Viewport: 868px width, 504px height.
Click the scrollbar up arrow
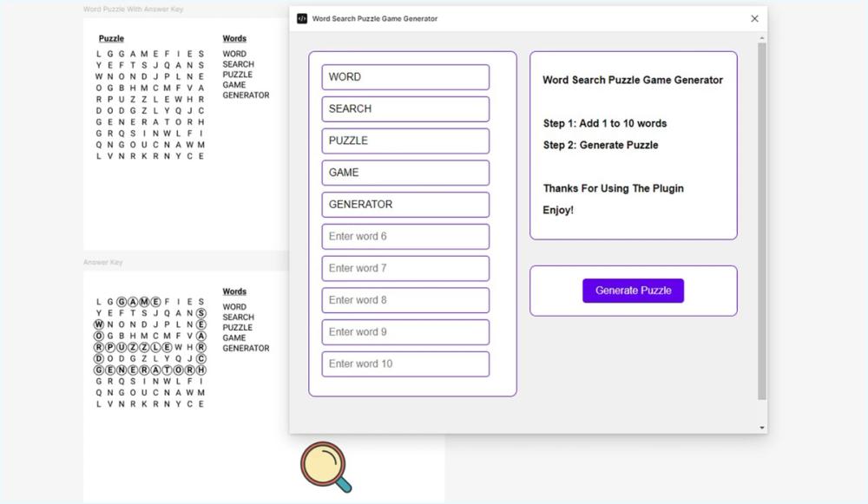761,36
